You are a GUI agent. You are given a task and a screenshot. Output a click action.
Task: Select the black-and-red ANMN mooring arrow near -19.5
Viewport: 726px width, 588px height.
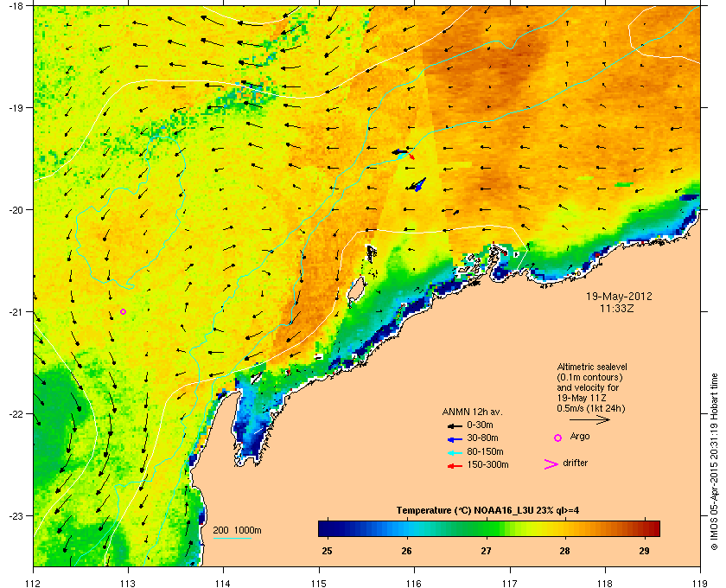(x=404, y=153)
